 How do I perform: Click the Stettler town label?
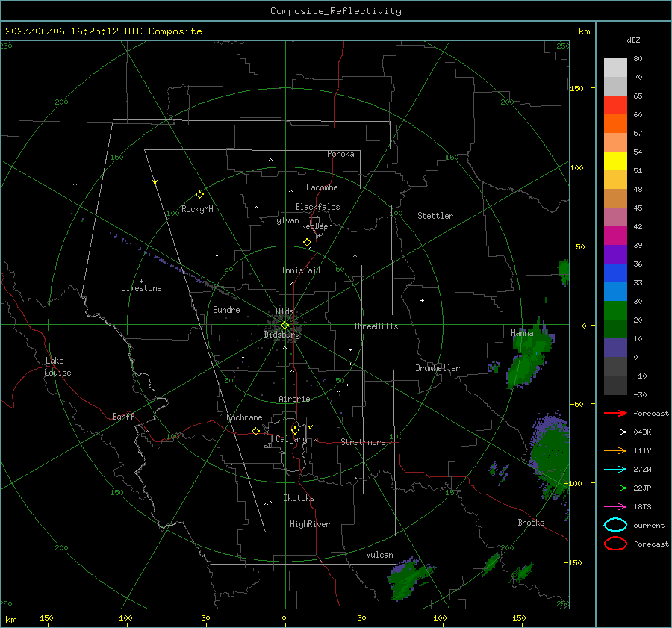(435, 216)
